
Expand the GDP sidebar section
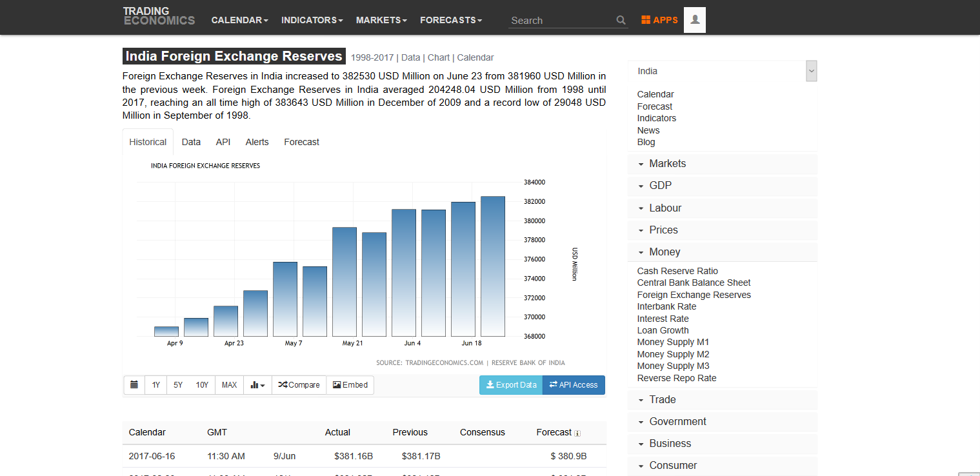pos(723,186)
